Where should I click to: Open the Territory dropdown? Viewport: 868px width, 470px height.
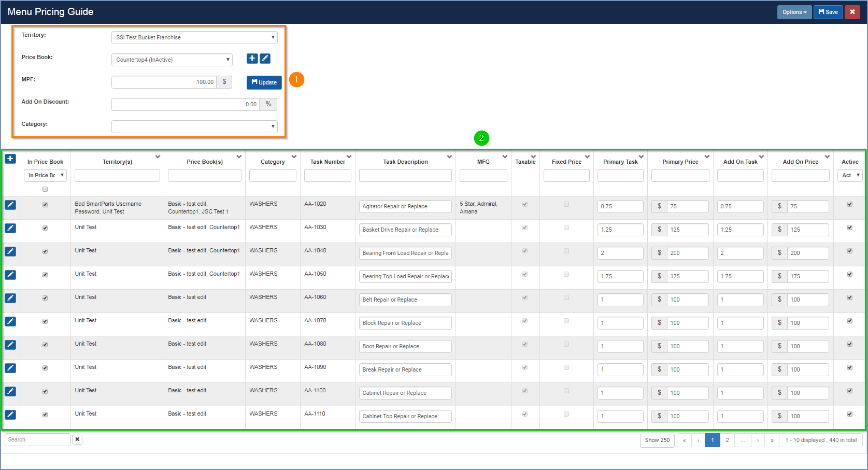pyautogui.click(x=194, y=37)
